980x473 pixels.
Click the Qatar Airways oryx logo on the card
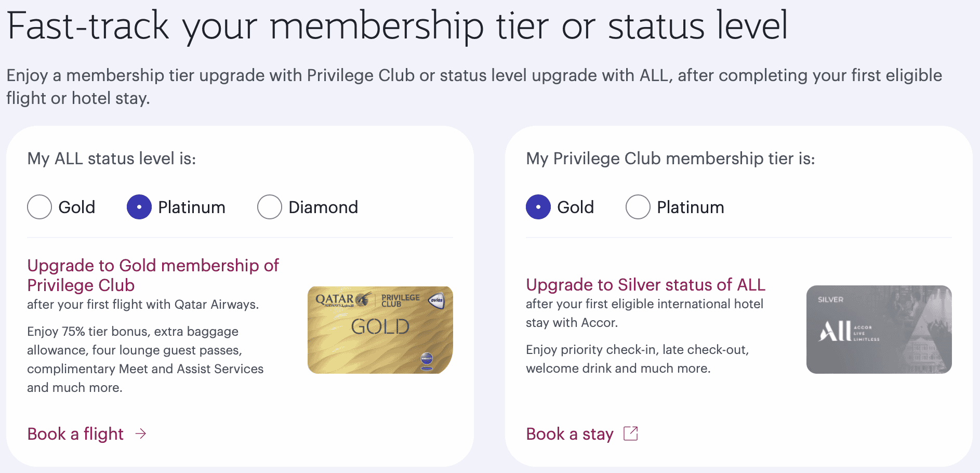pos(363,299)
